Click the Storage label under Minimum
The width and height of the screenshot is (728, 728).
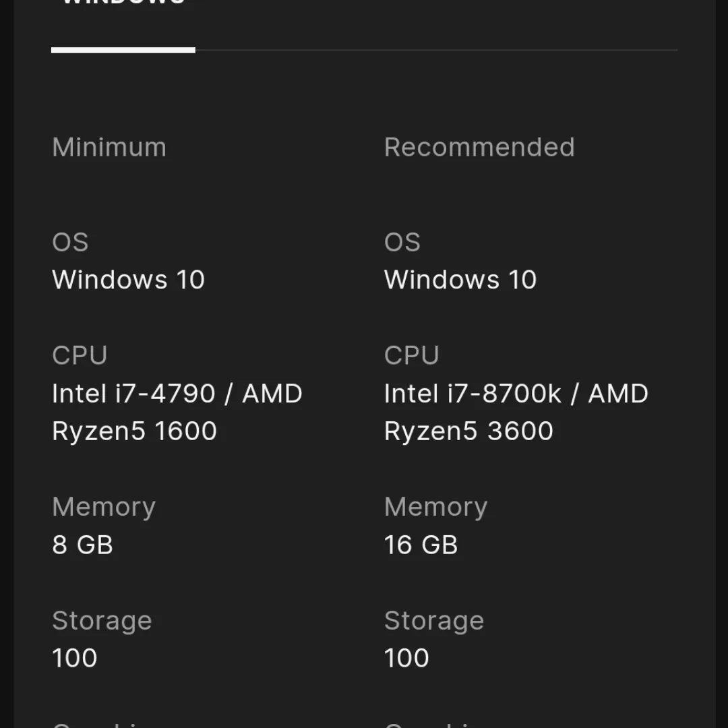[x=102, y=621]
